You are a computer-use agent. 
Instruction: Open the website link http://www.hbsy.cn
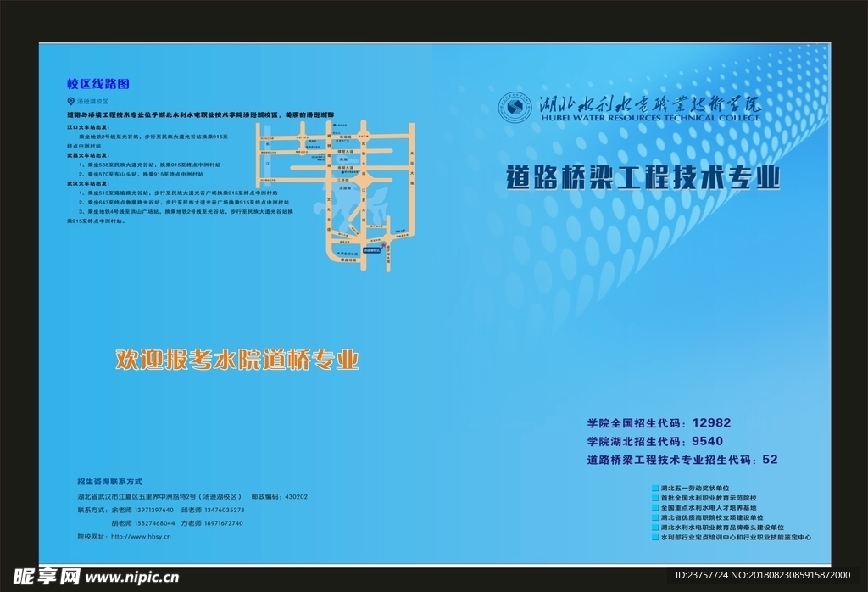141,537
